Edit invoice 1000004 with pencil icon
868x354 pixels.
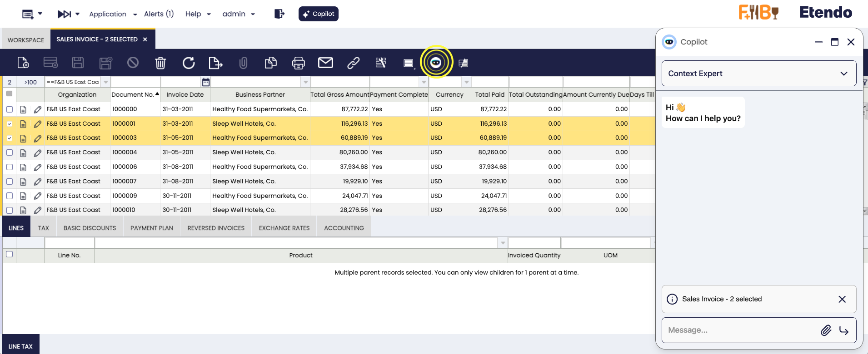click(x=38, y=152)
